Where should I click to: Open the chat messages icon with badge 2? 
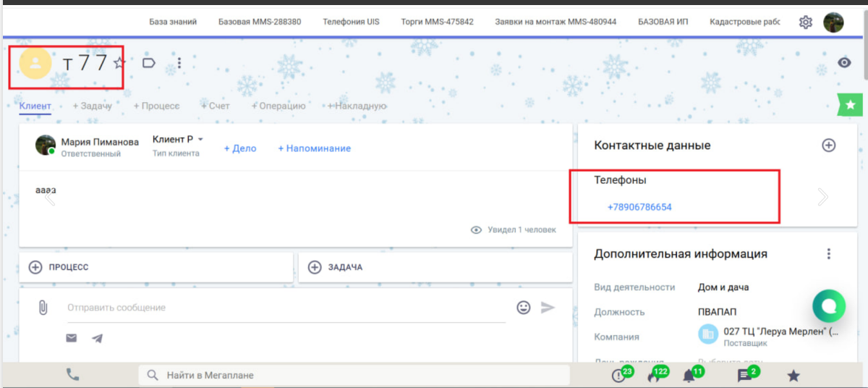pyautogui.click(x=746, y=374)
